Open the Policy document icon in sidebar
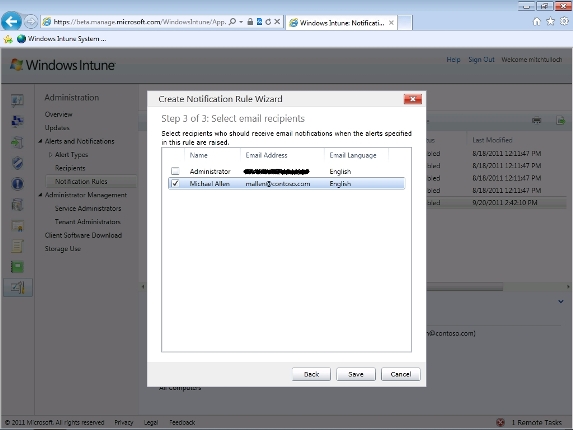 17,246
